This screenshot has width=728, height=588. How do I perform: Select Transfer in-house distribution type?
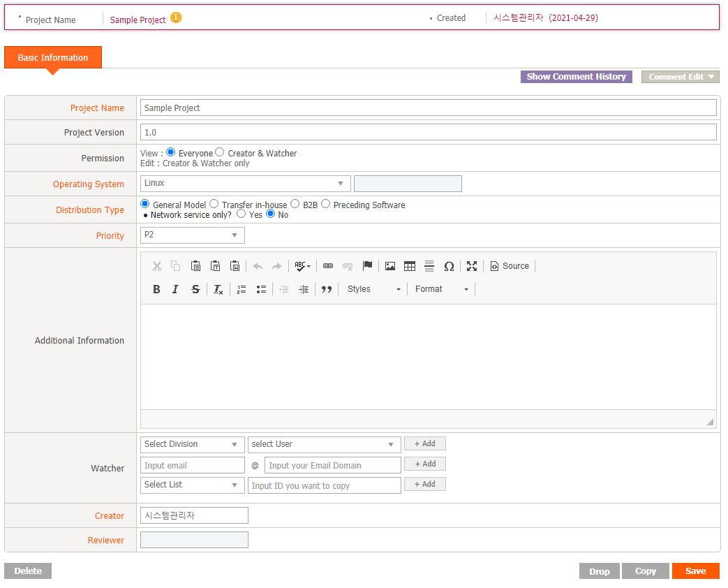[214, 204]
